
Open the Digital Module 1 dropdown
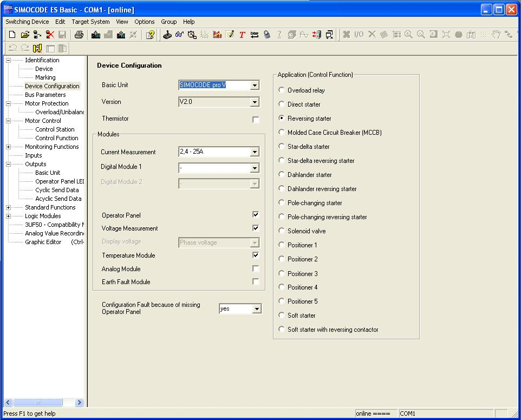[x=255, y=168]
